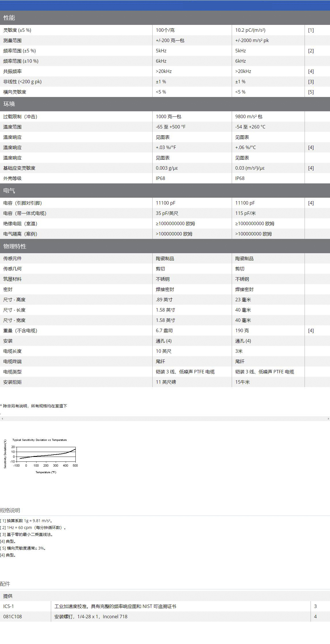The height and width of the screenshot is (644, 330).
Task: Click the 23 毫米 height value
Action: [x=243, y=300]
